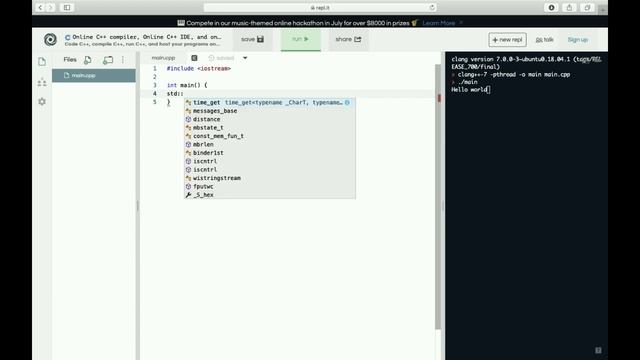Click Sign up
Screen dimensions: 640x360
tap(578, 40)
